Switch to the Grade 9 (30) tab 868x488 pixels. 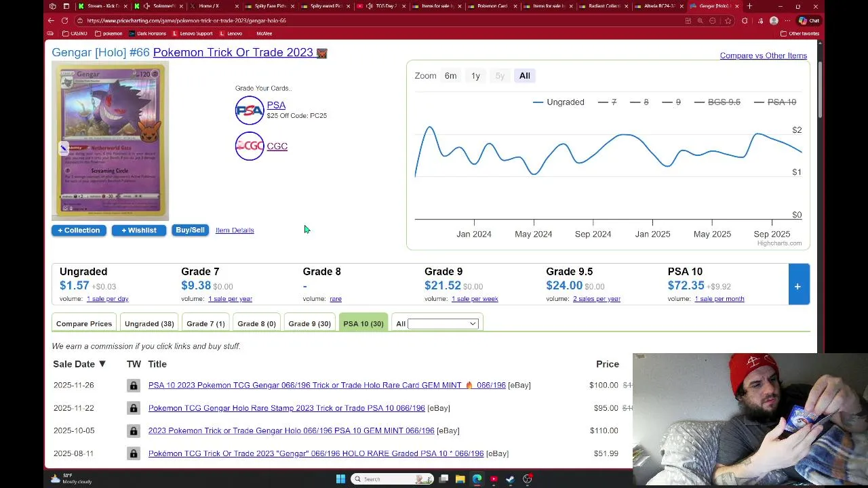309,323
